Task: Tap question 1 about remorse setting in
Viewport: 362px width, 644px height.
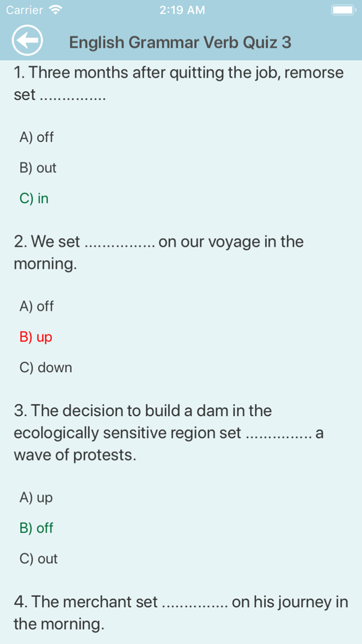Action: [x=178, y=83]
